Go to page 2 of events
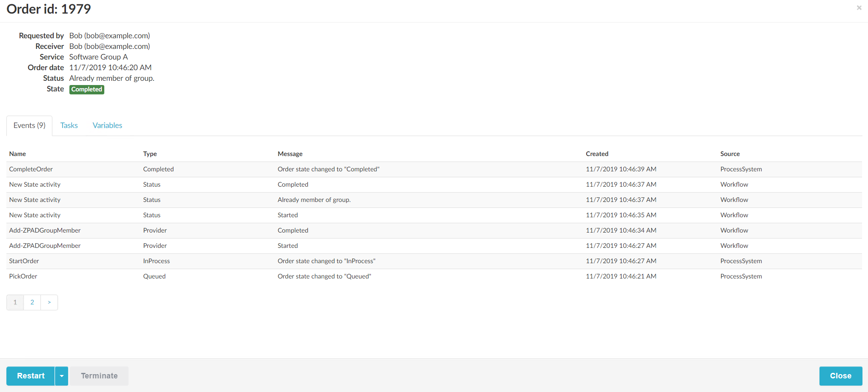The width and height of the screenshot is (868, 392). [32, 302]
